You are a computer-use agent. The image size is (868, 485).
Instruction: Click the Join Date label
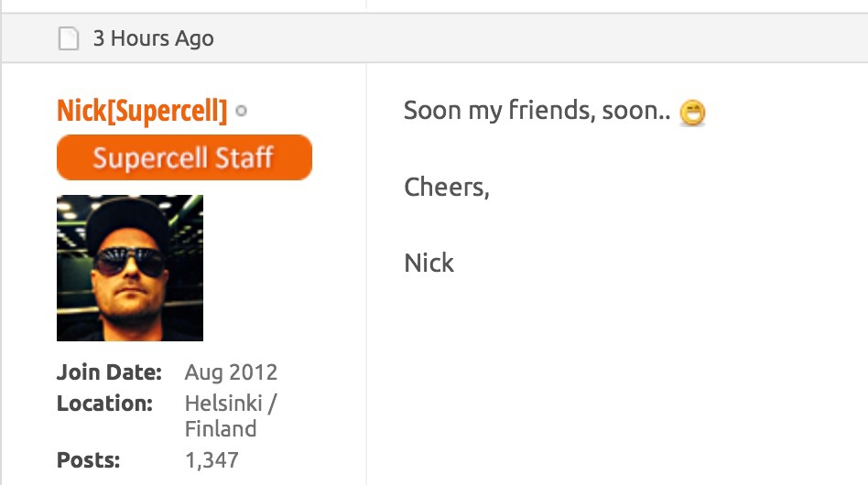tap(109, 372)
